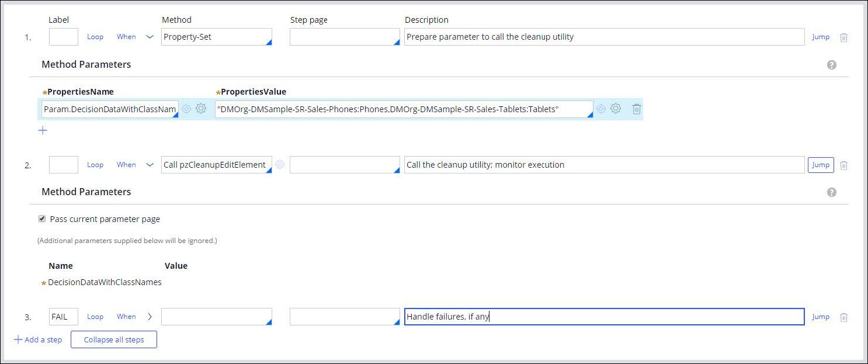Image resolution: width=868 pixels, height=364 pixels.
Task: Uncheck Pass current parameter page
Action: coord(42,219)
